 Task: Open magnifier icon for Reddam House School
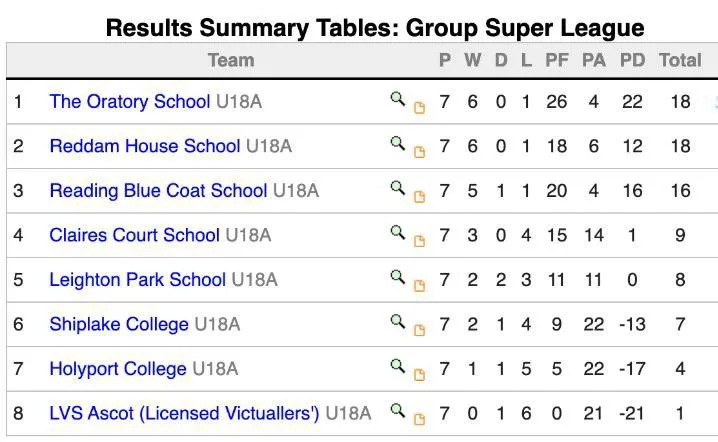point(397,143)
